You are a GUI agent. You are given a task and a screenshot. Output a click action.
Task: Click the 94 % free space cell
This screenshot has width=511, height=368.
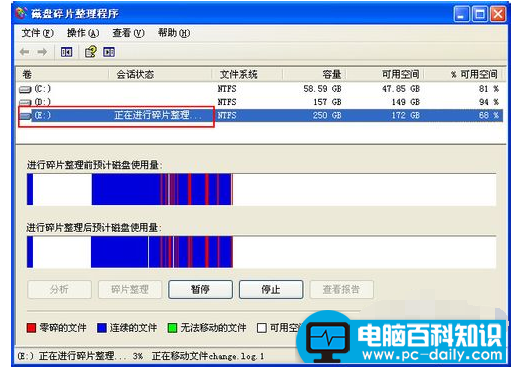click(489, 102)
